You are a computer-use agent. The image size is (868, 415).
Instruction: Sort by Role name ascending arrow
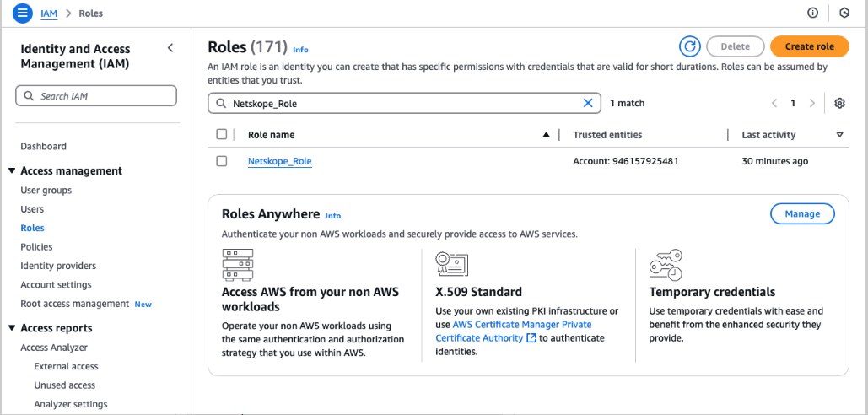click(547, 134)
